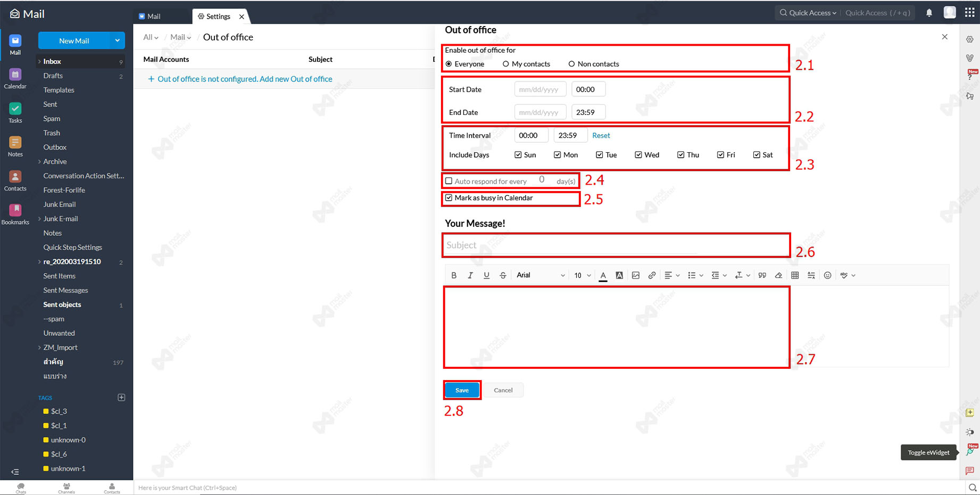Insert a table into the message
The image size is (980, 495).
point(795,275)
